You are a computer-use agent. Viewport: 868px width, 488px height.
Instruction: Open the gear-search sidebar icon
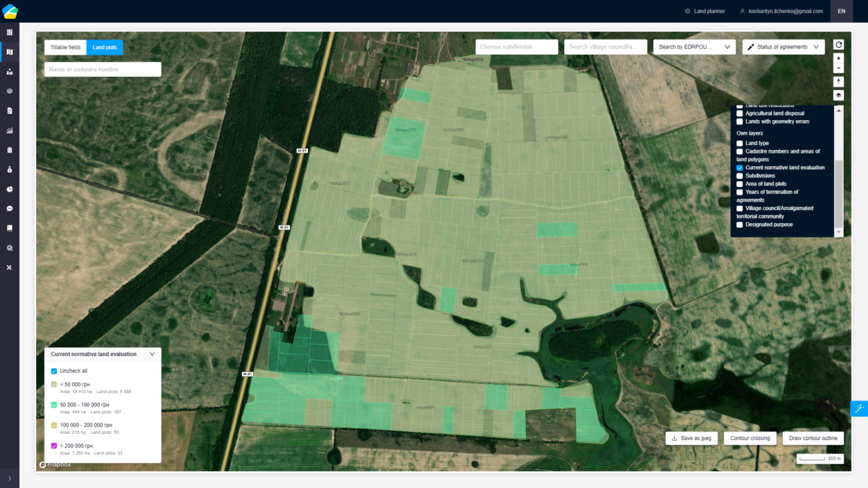tap(10, 248)
